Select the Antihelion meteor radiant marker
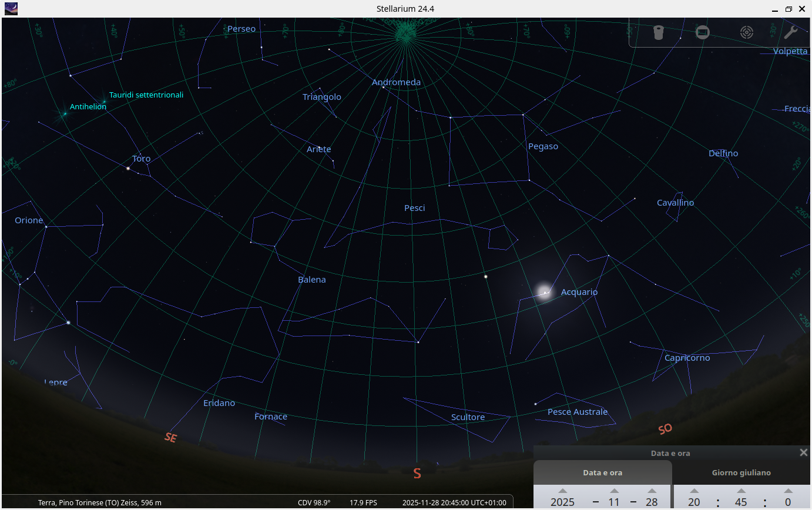This screenshot has width=812, height=510. pos(65,113)
